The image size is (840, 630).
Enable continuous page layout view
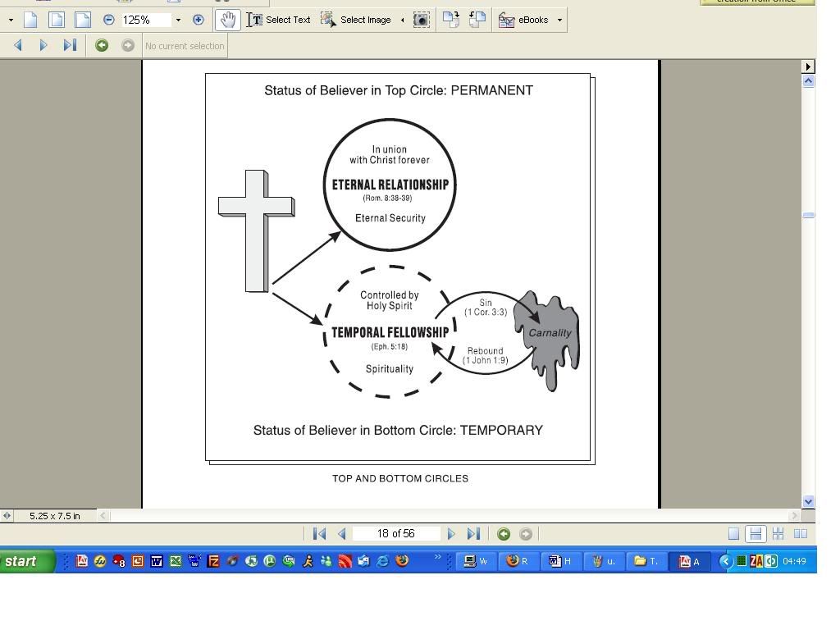click(756, 534)
